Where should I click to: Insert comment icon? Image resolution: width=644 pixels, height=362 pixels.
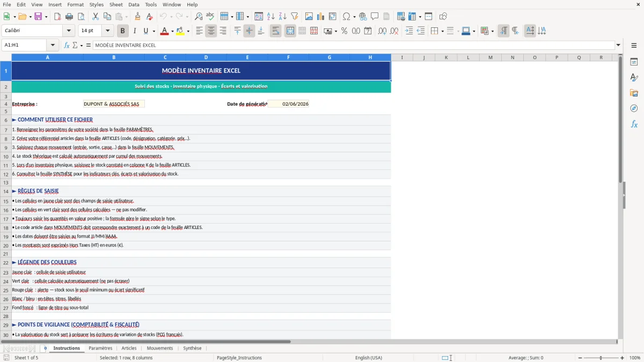coord(375,17)
